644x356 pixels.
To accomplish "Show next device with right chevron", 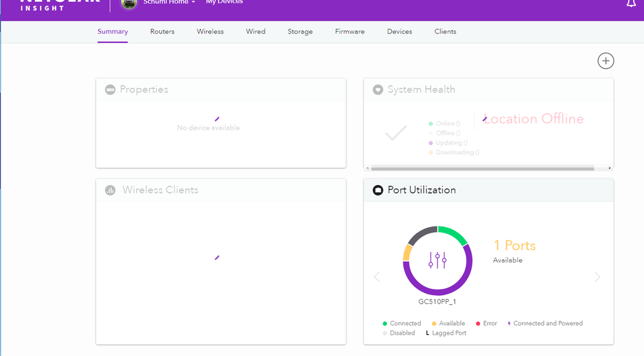I will click(x=597, y=277).
